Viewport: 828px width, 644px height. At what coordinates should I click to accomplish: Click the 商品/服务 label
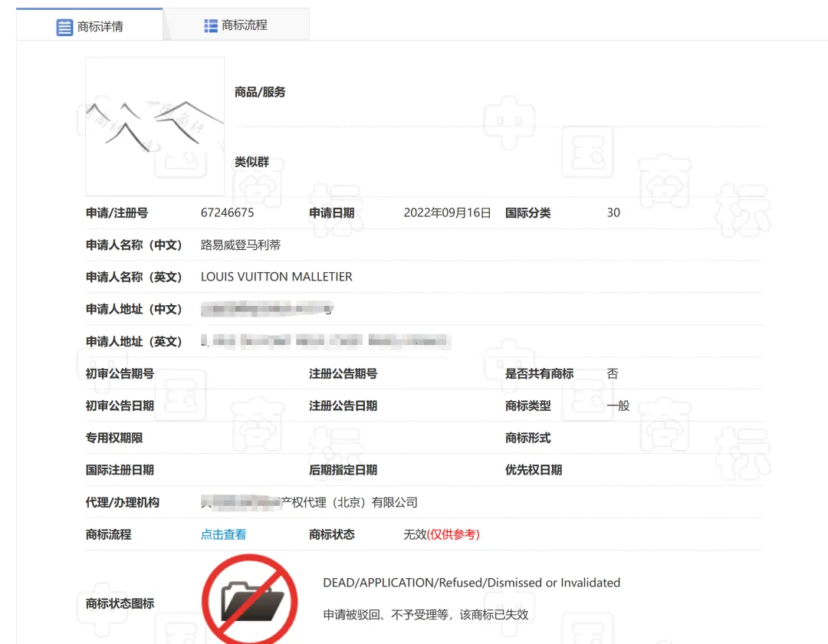[x=260, y=92]
